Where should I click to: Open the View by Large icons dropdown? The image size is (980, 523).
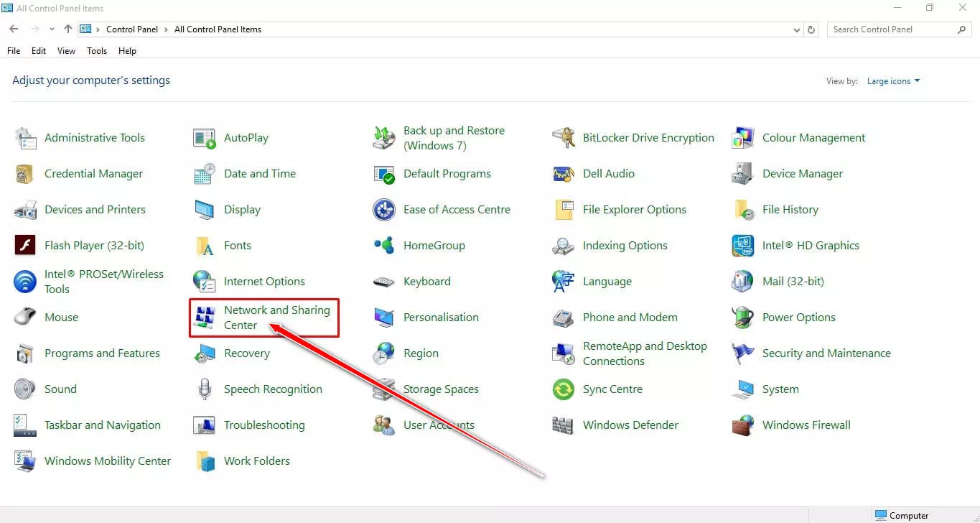[893, 81]
